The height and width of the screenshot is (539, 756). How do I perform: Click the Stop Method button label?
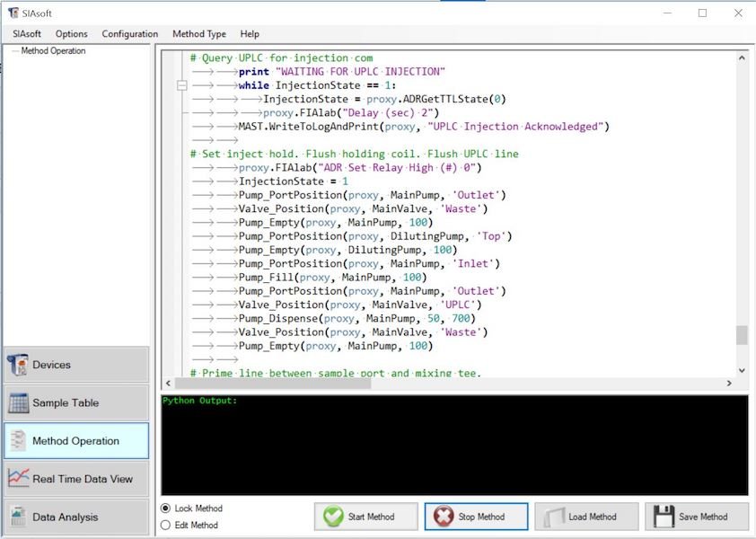click(x=481, y=517)
